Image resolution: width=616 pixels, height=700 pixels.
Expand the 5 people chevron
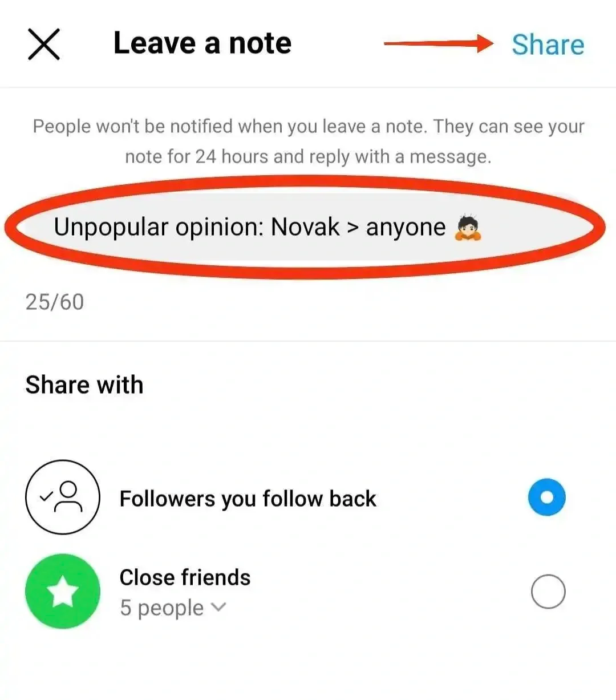[x=218, y=607]
